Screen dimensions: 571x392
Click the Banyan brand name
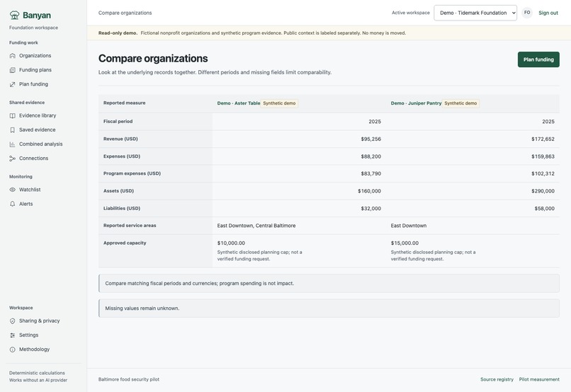tap(37, 16)
